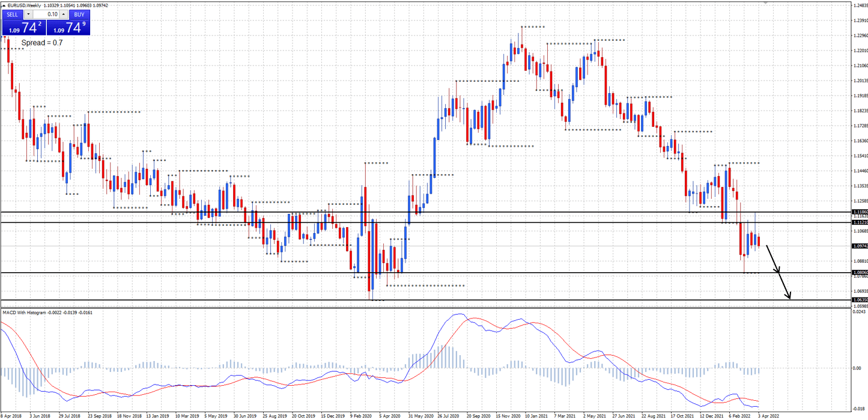Viewport: 868px width, 420px height.
Task: Click the chart shift triangle marker at top
Action: (766, 4)
